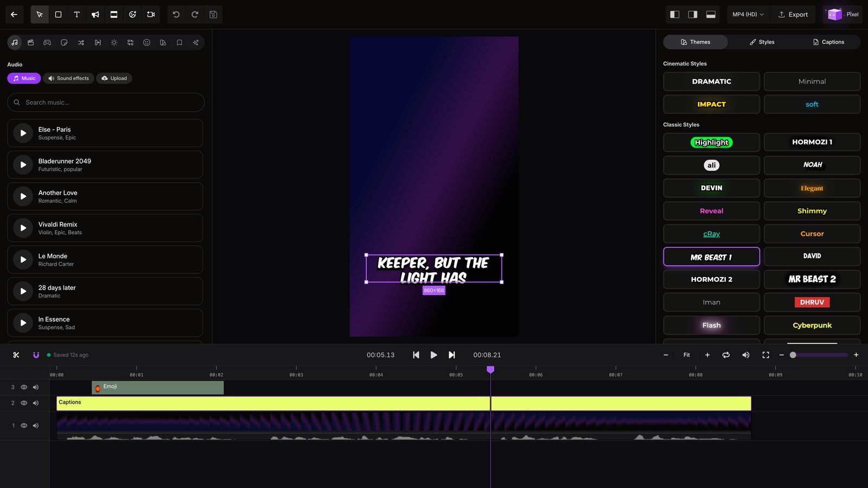The height and width of the screenshot is (488, 868).
Task: Enter fullscreen preview mode
Action: click(x=765, y=355)
